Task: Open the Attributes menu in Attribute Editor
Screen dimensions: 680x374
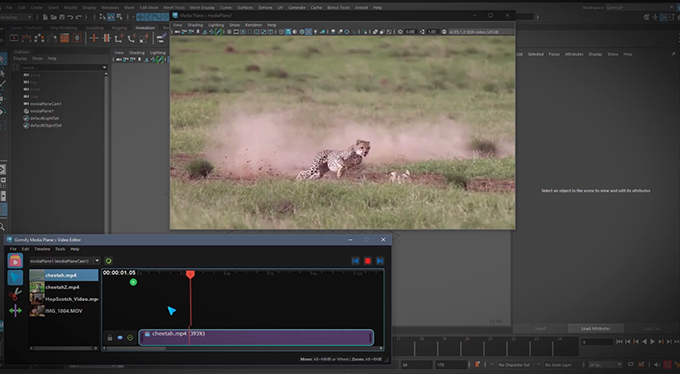Action: click(x=574, y=54)
